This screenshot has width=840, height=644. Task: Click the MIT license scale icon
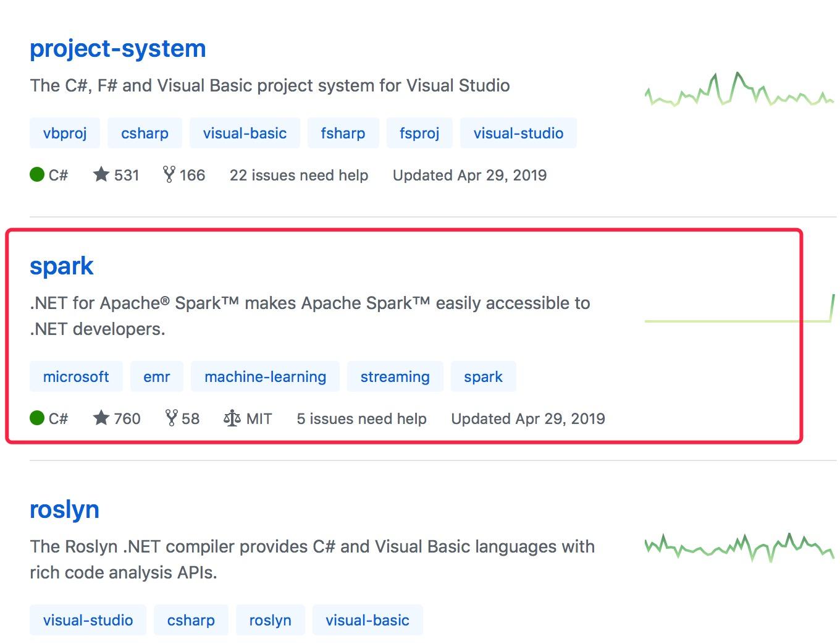[x=232, y=418]
